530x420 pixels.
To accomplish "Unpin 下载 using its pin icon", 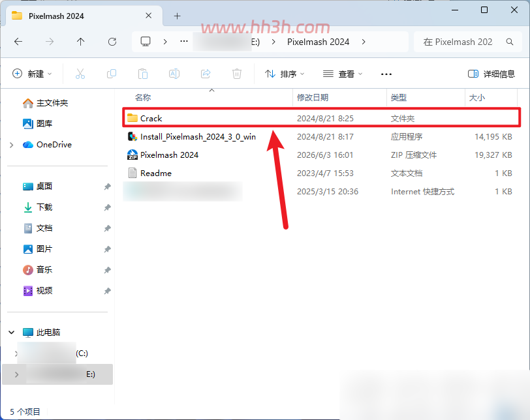I will 107,207.
